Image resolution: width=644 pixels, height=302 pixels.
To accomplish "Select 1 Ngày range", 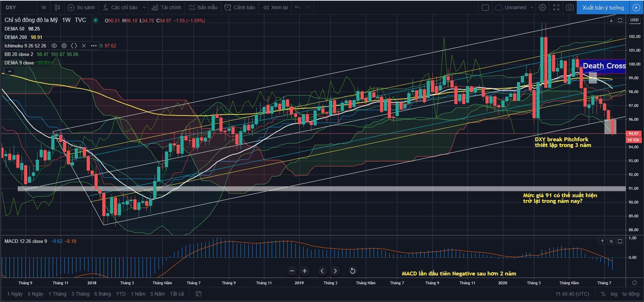I will tap(15, 294).
